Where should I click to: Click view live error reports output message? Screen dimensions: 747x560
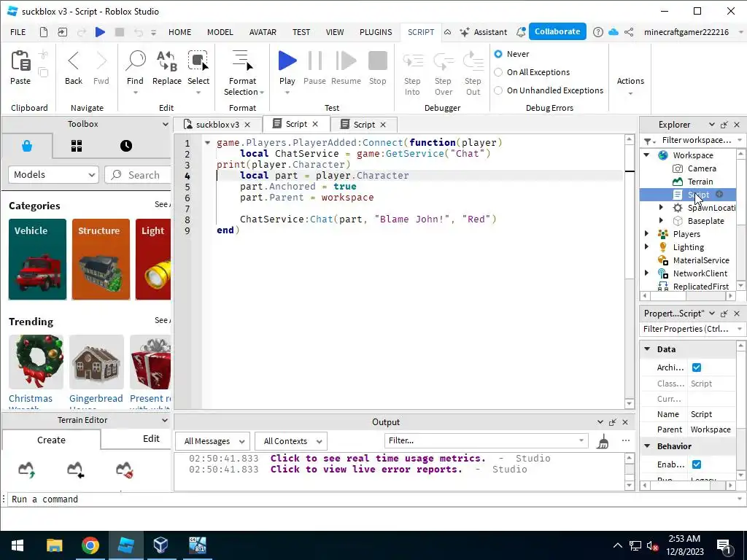[x=366, y=469]
